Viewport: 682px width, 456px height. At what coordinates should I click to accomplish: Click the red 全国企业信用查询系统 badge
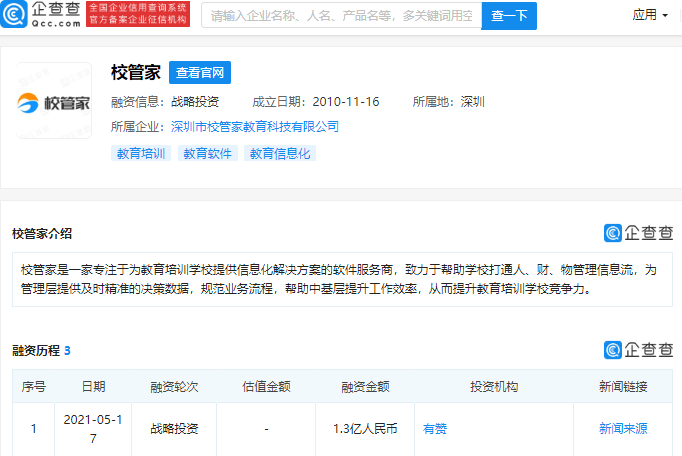[x=138, y=14]
